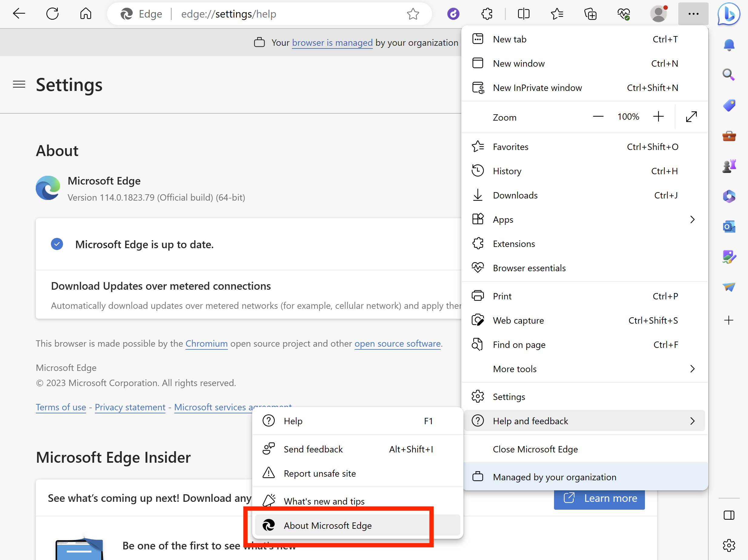The width and height of the screenshot is (748, 560).
Task: Choose Print from the menu
Action: (x=585, y=296)
